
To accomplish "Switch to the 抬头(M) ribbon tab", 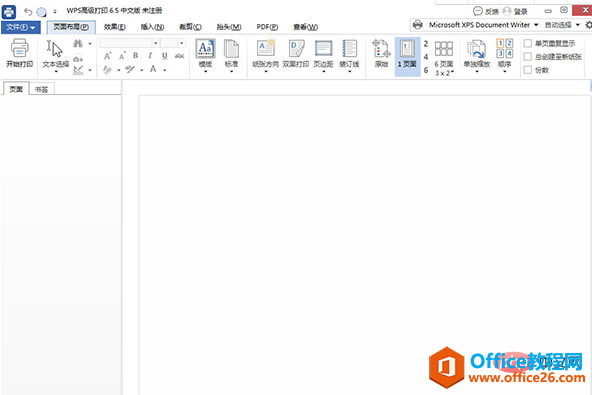I will [x=229, y=27].
